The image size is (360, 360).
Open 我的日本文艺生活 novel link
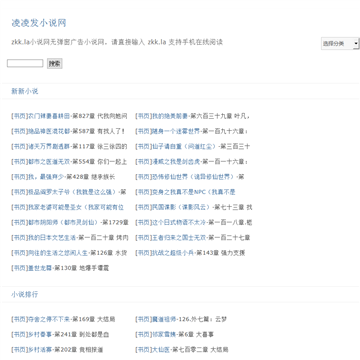[51, 238]
